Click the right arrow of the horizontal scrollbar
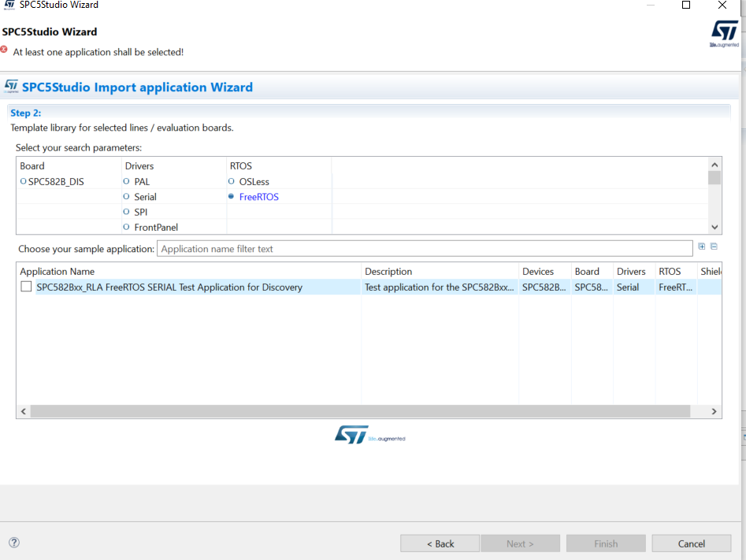Viewport: 746px width, 560px height. [714, 410]
